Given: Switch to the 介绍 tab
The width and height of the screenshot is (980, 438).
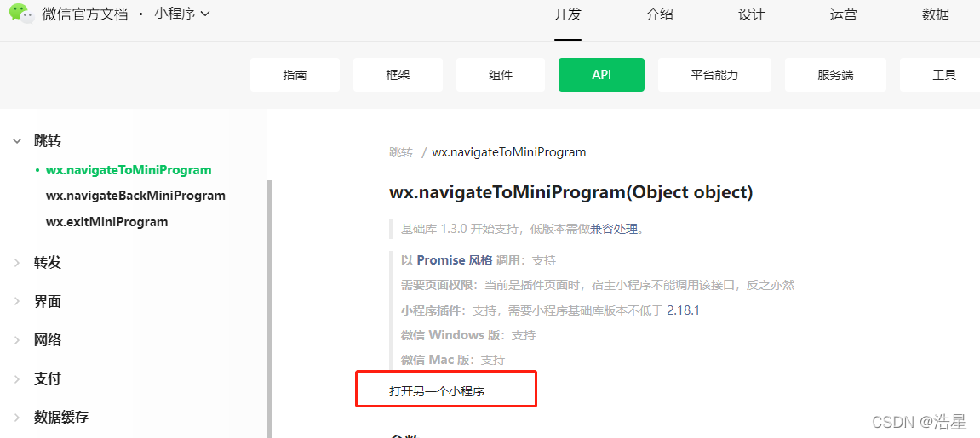Looking at the screenshot, I should click(659, 14).
